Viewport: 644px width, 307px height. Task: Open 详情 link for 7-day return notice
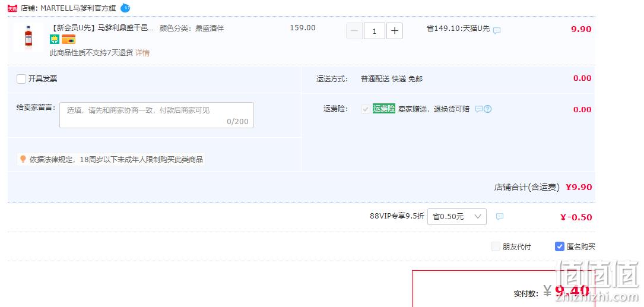(x=142, y=53)
